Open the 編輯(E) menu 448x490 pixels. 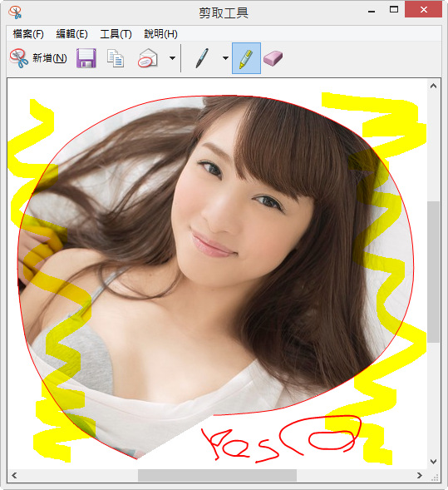point(71,34)
